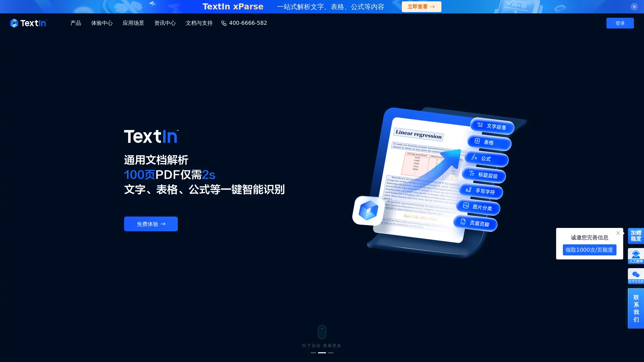Image resolution: width=644 pixels, height=362 pixels.
Task: Click the TextIn logo in navbar
Action: pyautogui.click(x=28, y=23)
